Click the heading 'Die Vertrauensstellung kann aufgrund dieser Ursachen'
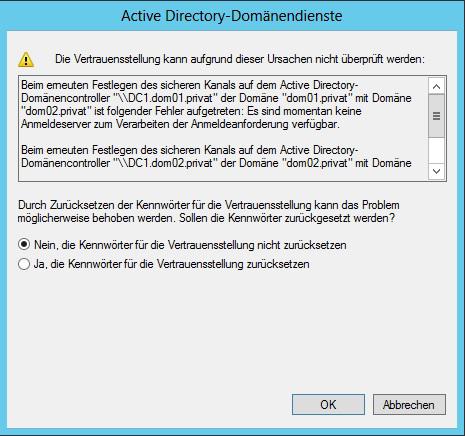 click(x=240, y=59)
